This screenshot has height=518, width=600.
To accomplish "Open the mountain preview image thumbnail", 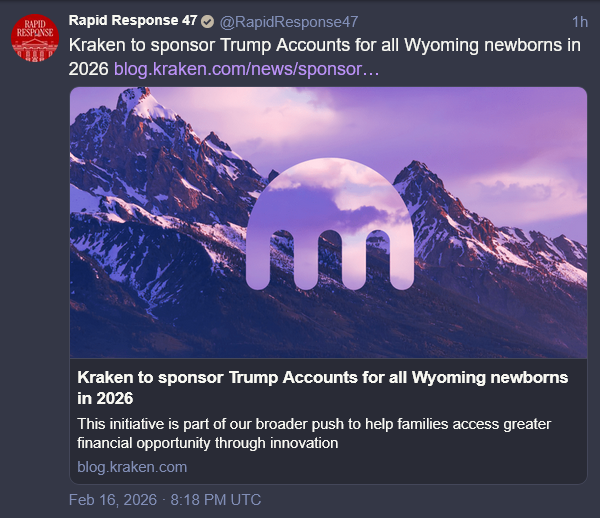I will click(328, 222).
